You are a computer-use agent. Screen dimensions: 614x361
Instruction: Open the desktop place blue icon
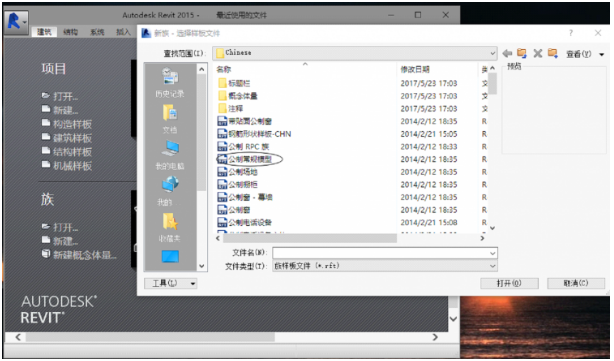coord(170,257)
